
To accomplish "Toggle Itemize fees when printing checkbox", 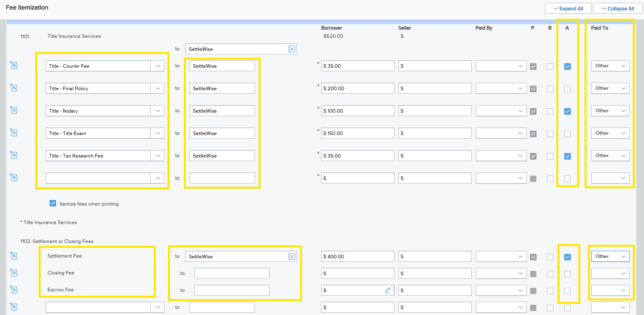I will [x=53, y=203].
